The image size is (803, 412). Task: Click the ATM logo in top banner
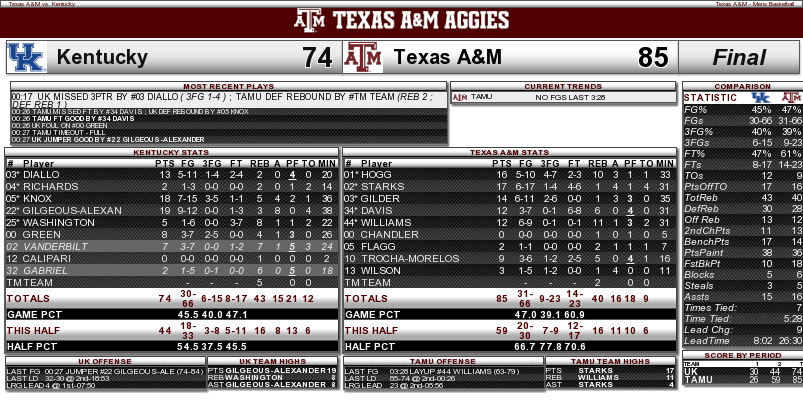click(310, 20)
